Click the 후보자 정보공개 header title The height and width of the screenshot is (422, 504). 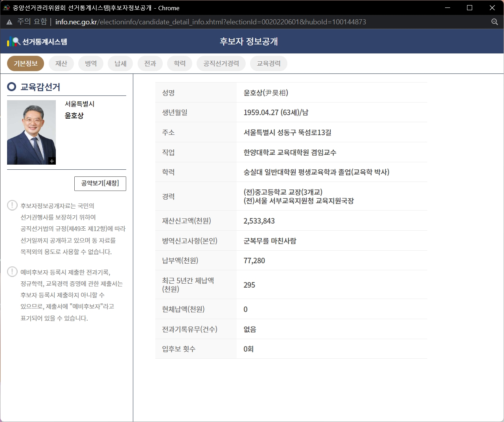coord(249,42)
